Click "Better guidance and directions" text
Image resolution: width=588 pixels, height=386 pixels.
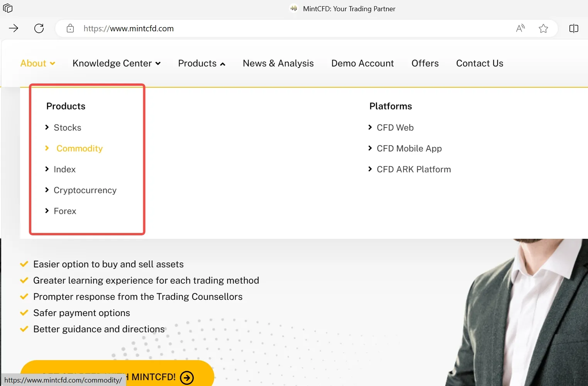point(99,329)
